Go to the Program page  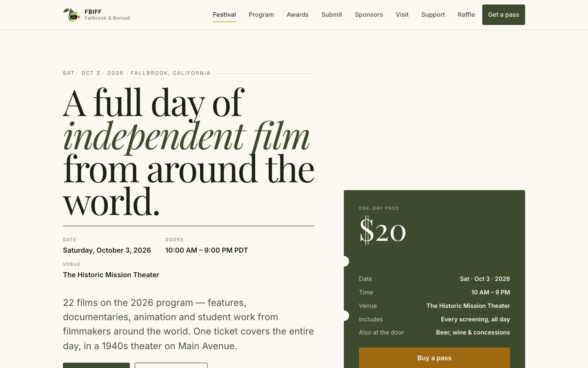[261, 15]
